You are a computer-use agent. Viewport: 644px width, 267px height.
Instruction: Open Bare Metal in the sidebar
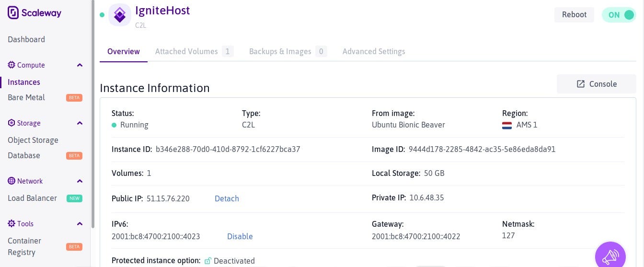point(26,97)
